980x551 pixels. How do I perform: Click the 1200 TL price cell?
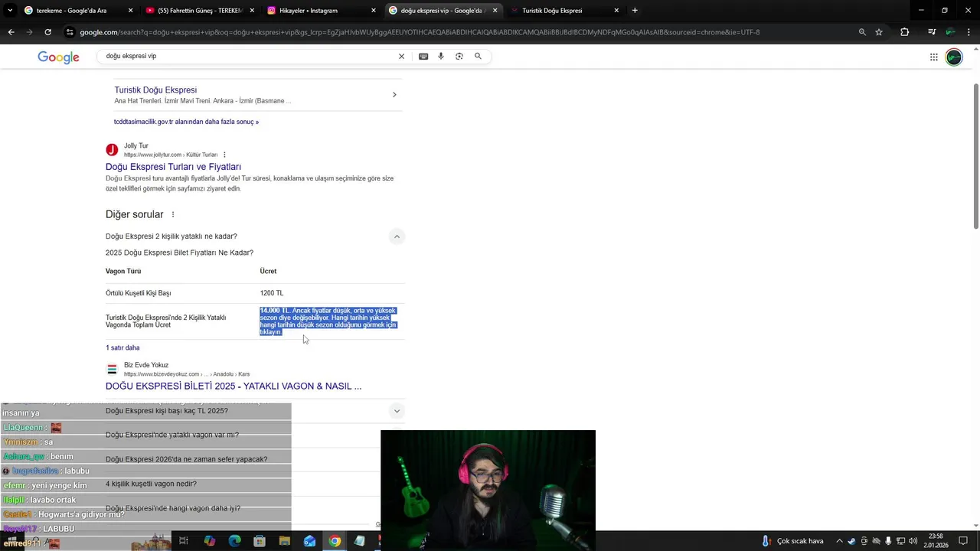click(x=272, y=293)
